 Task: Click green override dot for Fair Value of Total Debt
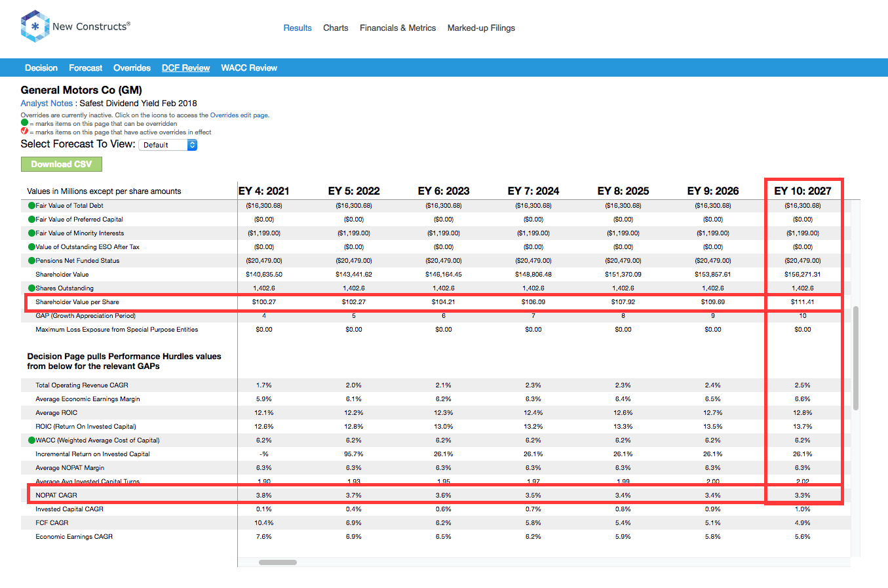(31, 206)
